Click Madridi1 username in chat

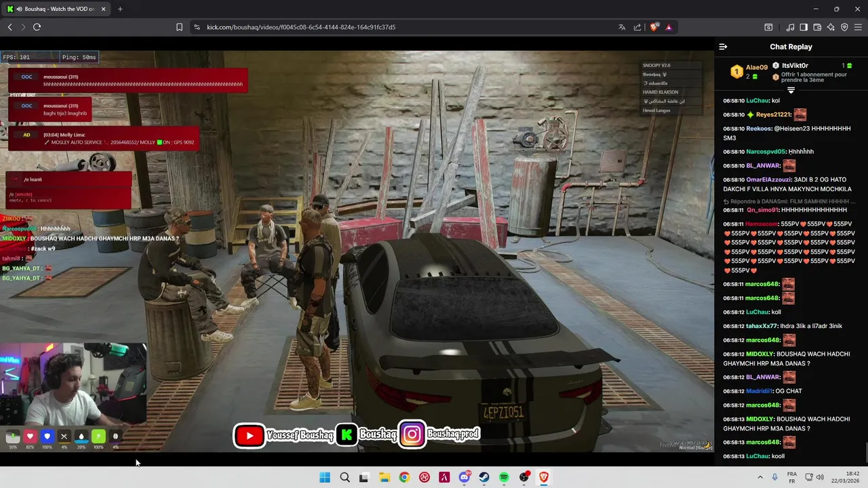pos(759,391)
